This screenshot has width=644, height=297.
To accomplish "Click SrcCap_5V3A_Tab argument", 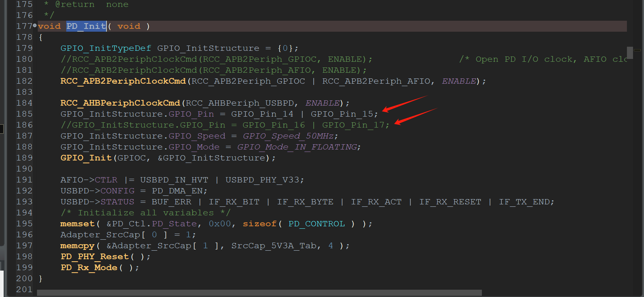I will pyautogui.click(x=274, y=246).
